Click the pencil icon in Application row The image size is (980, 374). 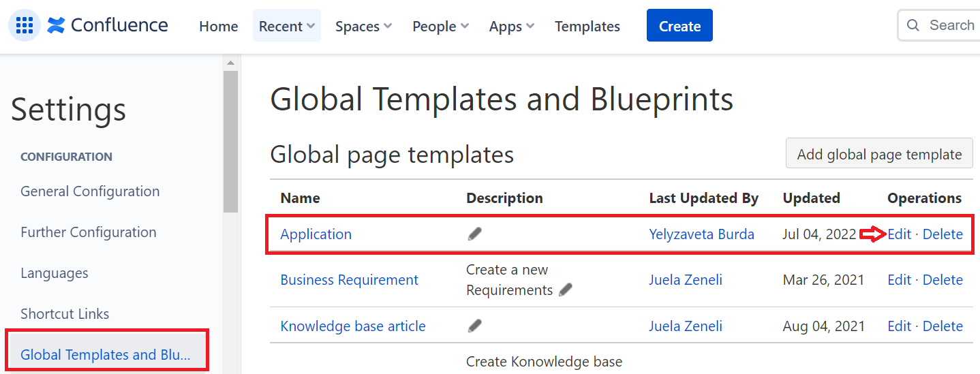pos(475,234)
